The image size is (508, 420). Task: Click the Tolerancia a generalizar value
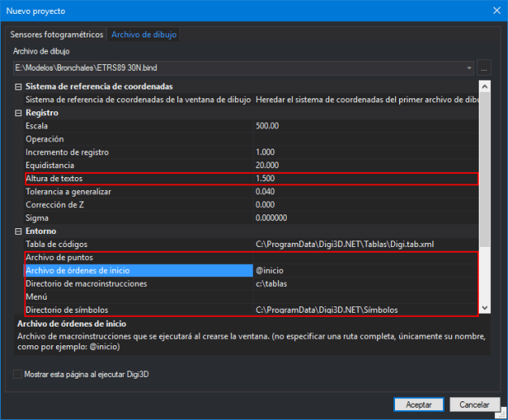pyautogui.click(x=366, y=192)
